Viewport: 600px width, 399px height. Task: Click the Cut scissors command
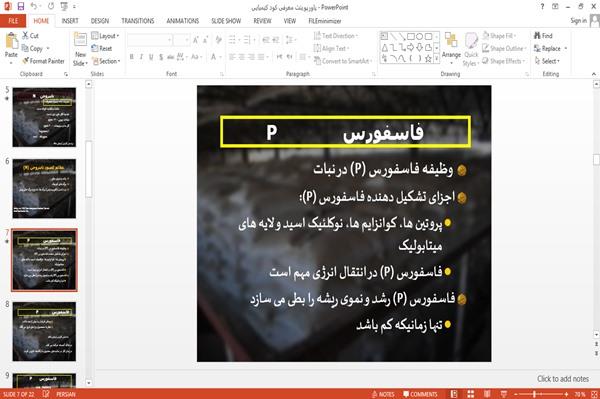pyautogui.click(x=30, y=36)
